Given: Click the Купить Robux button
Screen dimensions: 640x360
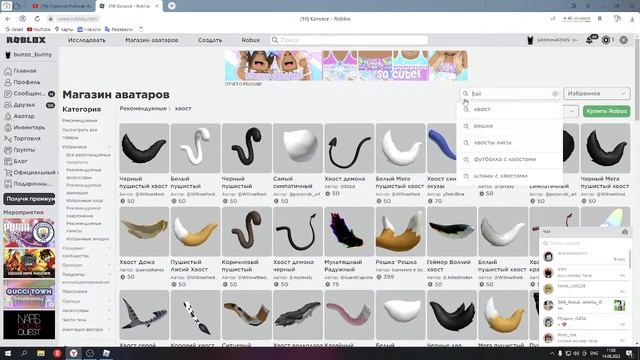Looking at the screenshot, I should (606, 111).
